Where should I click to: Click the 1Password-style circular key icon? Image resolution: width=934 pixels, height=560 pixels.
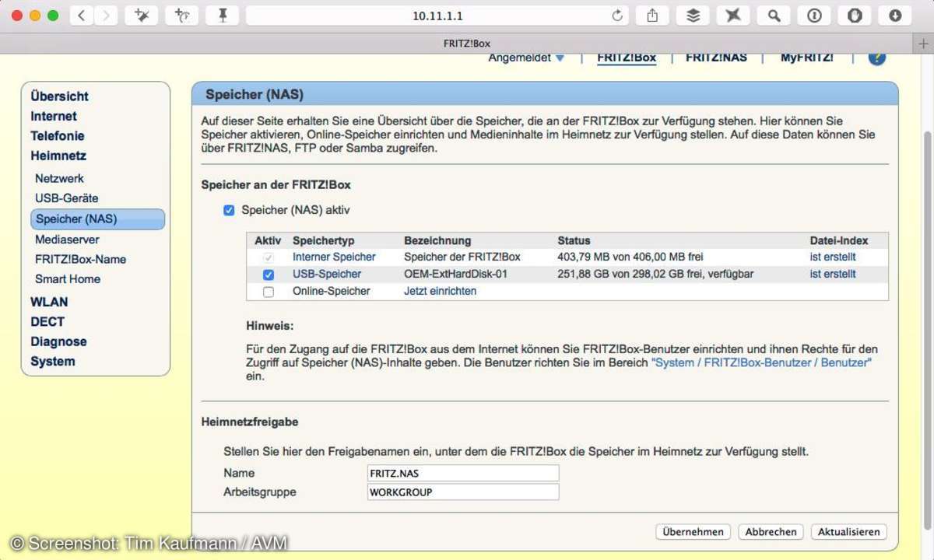814,16
